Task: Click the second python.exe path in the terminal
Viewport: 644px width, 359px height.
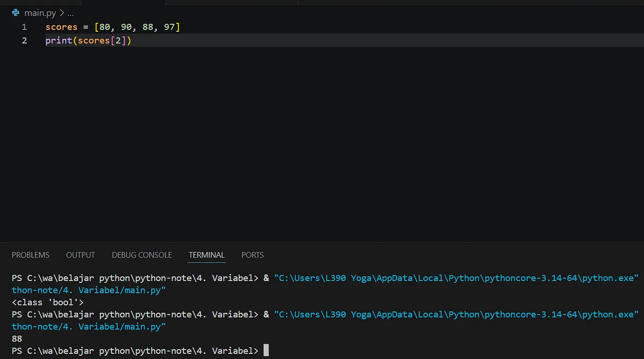Action: click(x=457, y=314)
